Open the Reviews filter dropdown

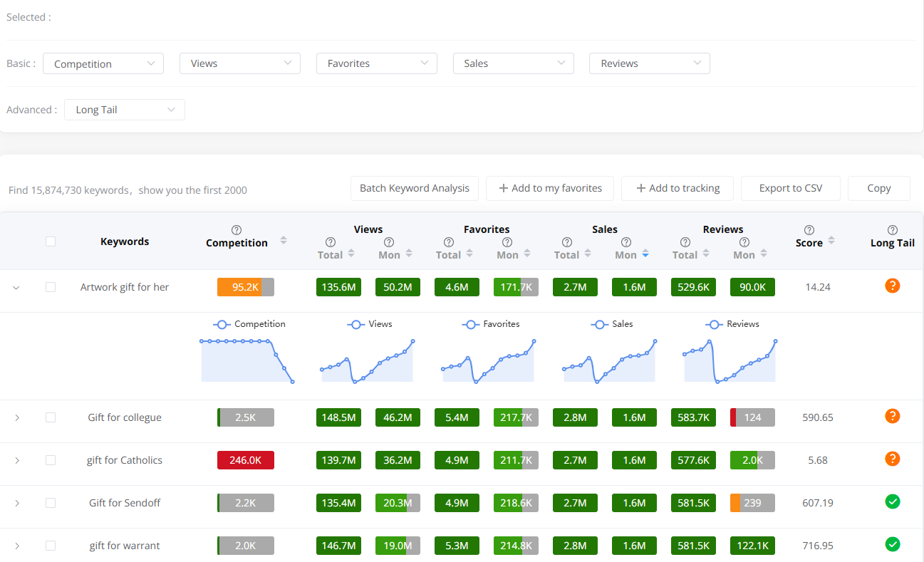[x=650, y=63]
